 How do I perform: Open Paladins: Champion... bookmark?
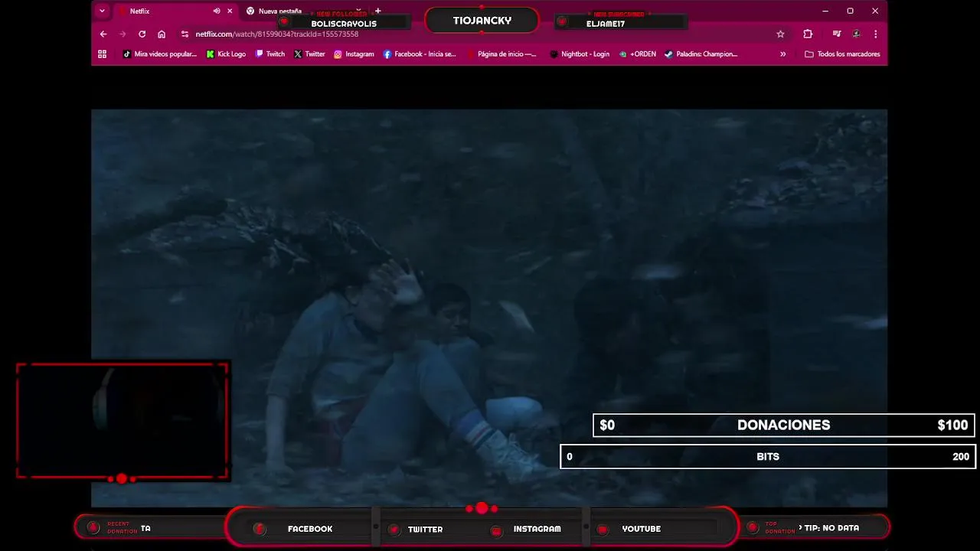[701, 54]
